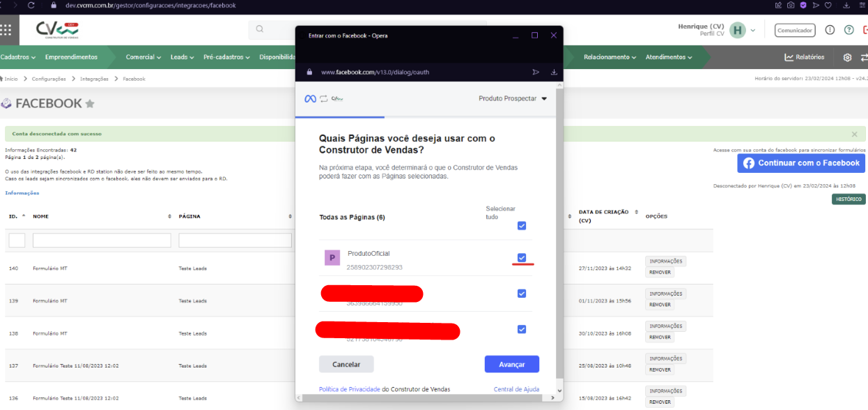Open the Empreendimentos menu item
This screenshot has width=868, height=410.
coord(71,57)
